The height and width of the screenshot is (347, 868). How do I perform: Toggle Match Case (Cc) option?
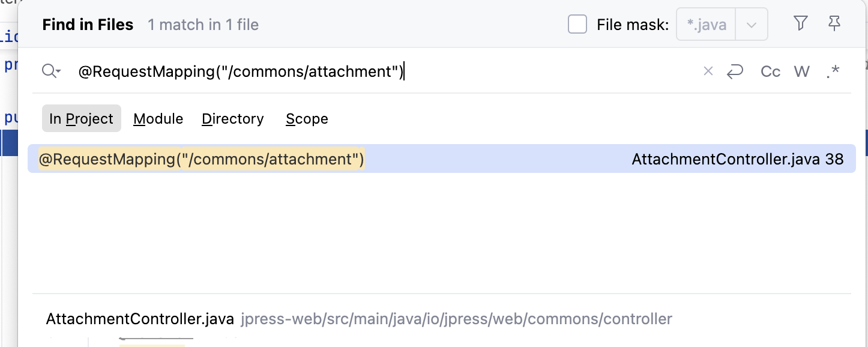pyautogui.click(x=770, y=72)
